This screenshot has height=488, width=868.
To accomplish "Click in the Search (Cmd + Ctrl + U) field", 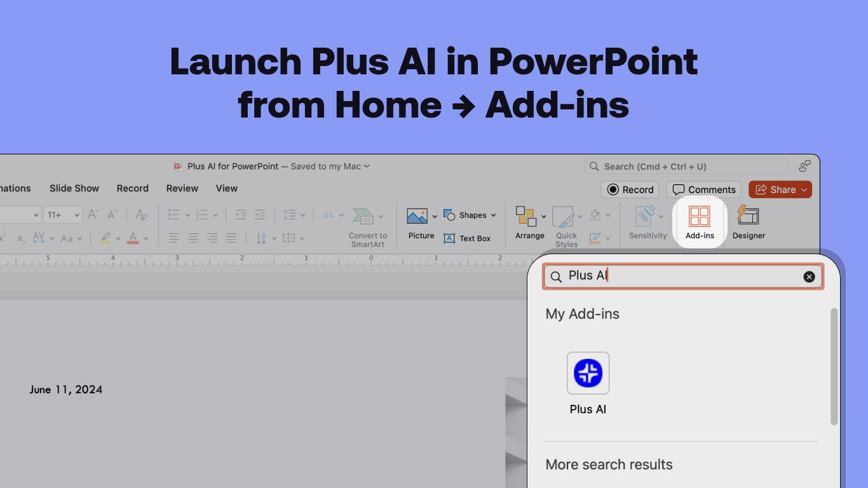I will point(686,166).
